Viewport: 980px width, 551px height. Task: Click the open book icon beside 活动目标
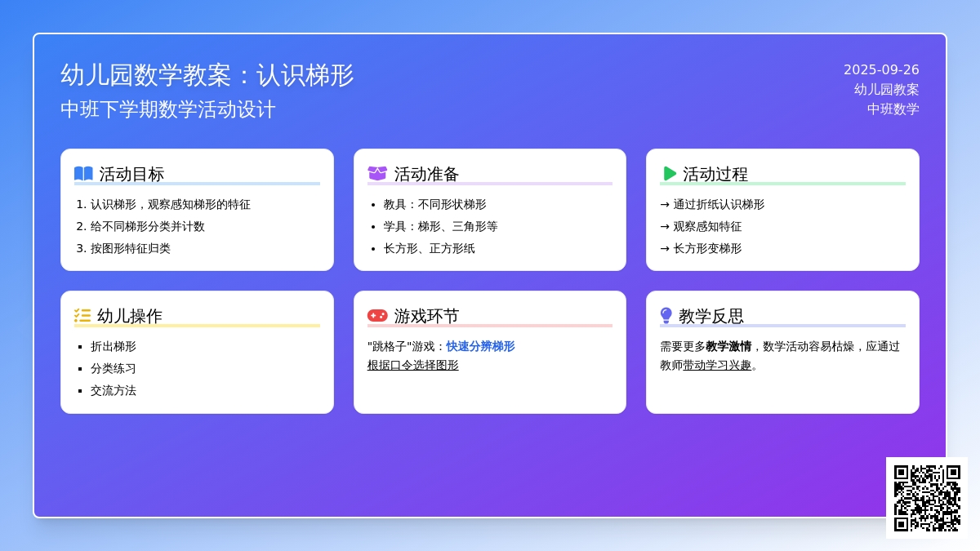(83, 174)
